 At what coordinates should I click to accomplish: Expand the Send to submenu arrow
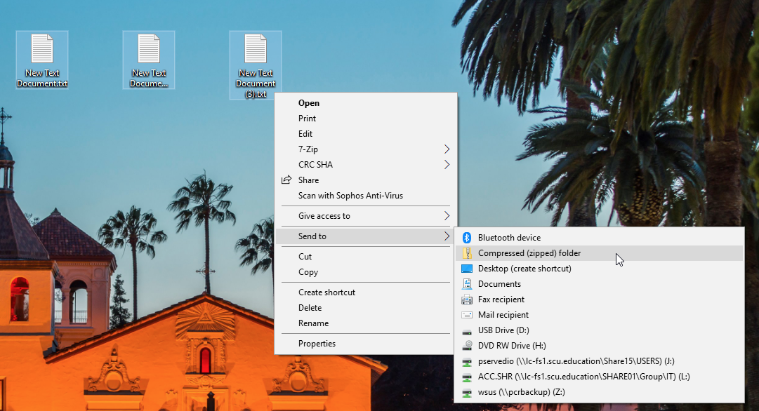pyautogui.click(x=446, y=236)
